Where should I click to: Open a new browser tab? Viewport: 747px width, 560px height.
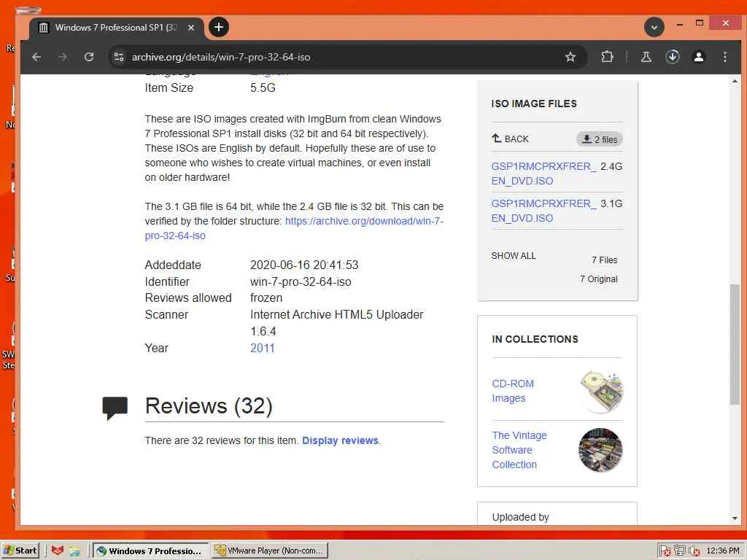click(x=219, y=27)
